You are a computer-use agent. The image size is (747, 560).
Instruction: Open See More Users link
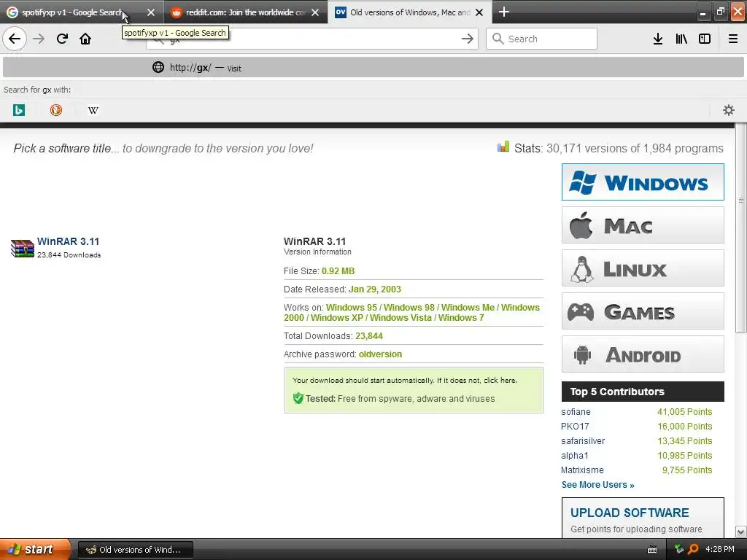598,485
